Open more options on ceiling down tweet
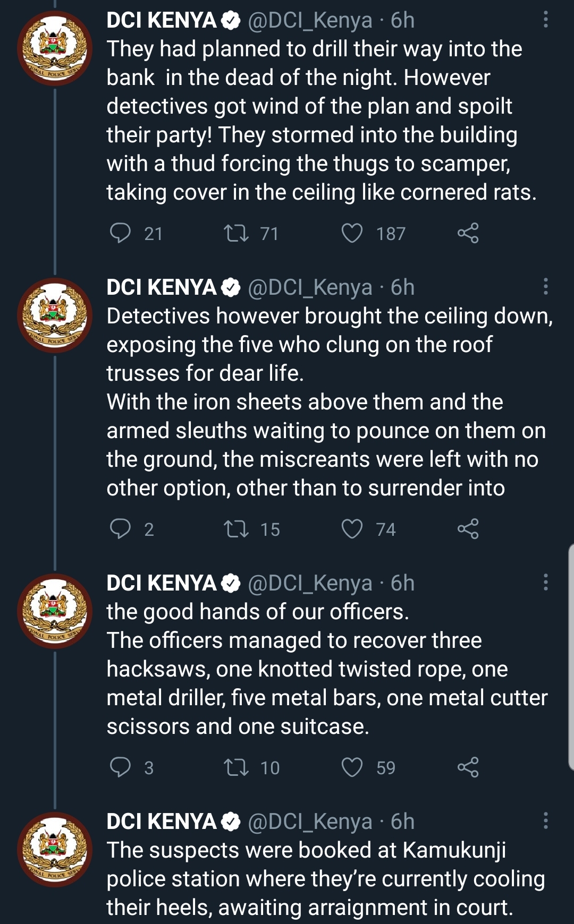This screenshot has width=574, height=924. (x=545, y=287)
